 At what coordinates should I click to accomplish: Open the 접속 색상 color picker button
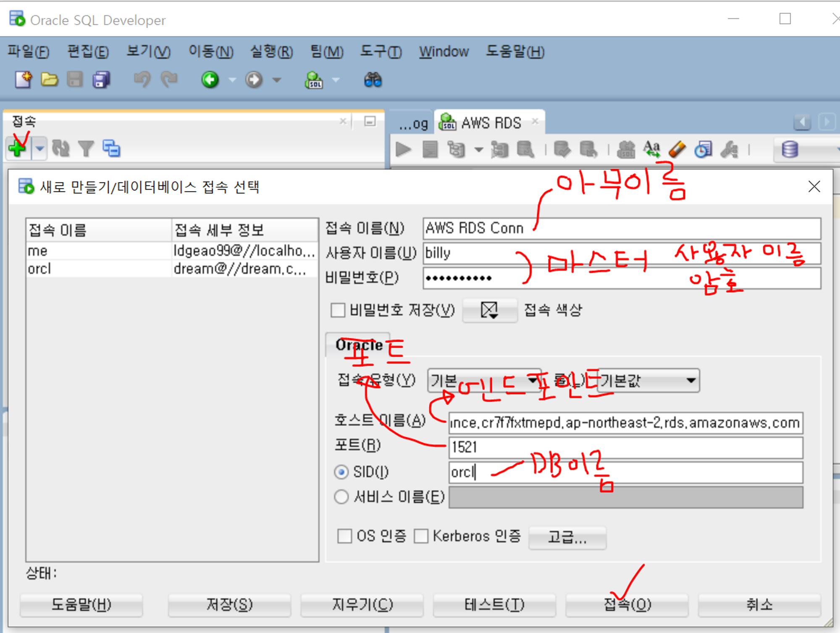tap(489, 311)
